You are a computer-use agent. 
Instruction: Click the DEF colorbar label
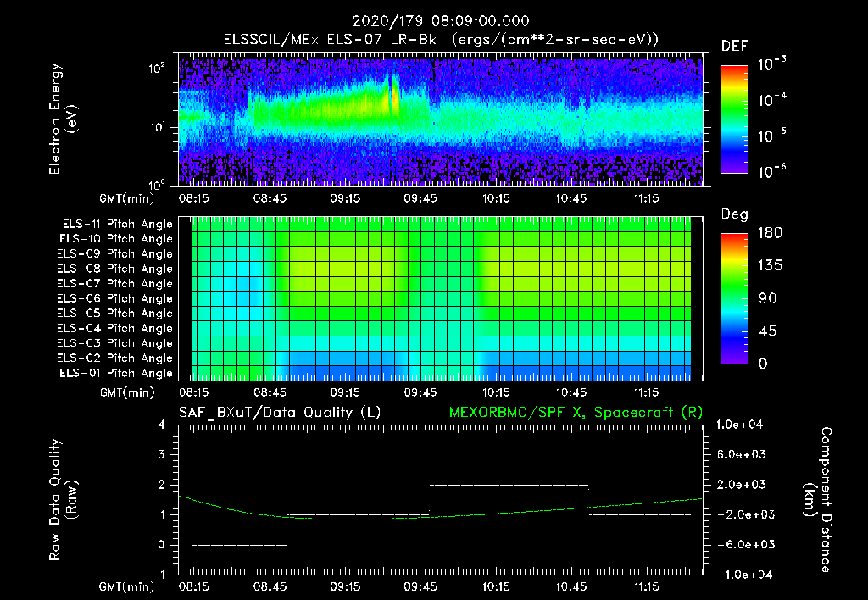pos(735,47)
